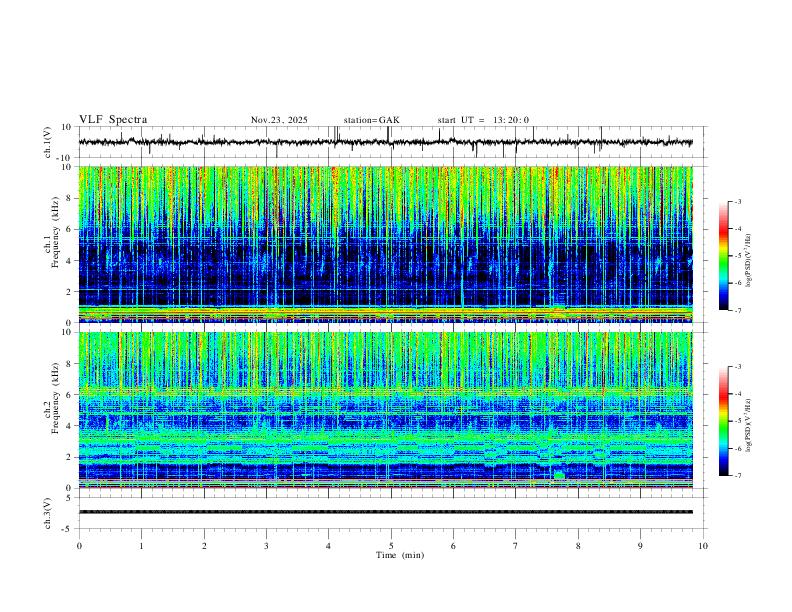Click inside the ch.1 spectrogram panel
Image resolution: width=792 pixels, height=612 pixels.
(386, 244)
